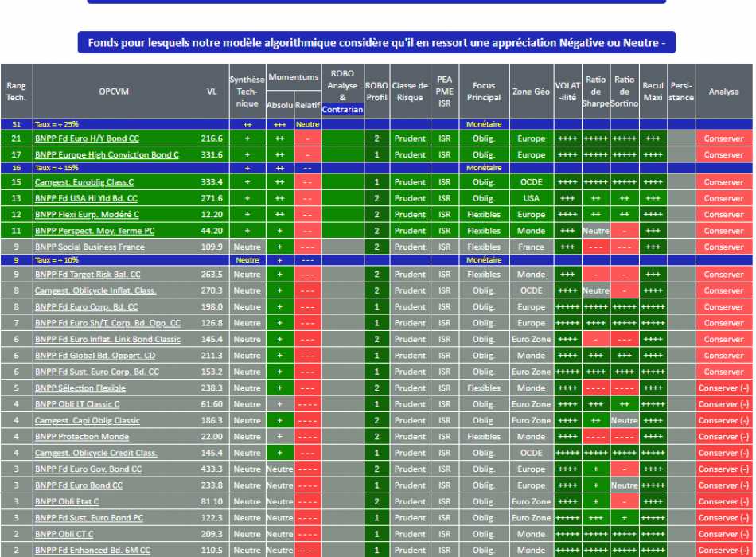Screen dimensions: 756x557
Task: Click the USA zone cell for BNPP Fd USA Hi Yld
Action: point(531,198)
